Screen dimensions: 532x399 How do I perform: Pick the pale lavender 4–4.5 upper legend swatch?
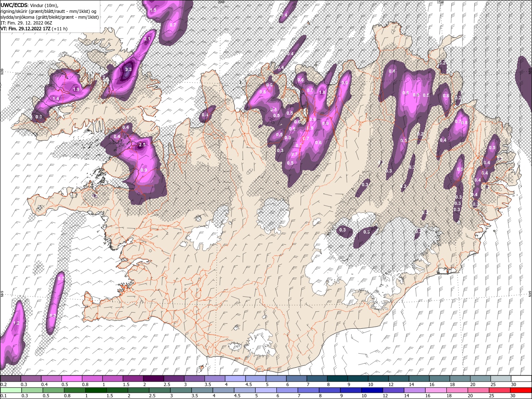point(235,379)
